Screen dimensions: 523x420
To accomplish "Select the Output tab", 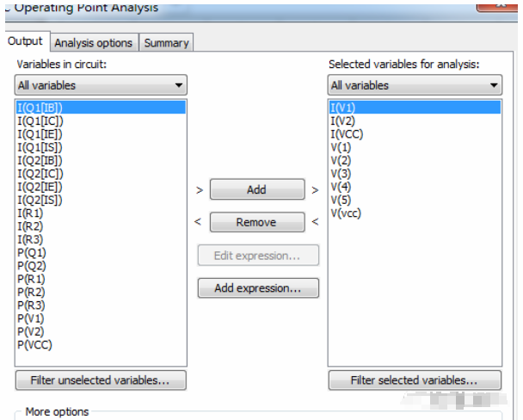I will 25,41.
